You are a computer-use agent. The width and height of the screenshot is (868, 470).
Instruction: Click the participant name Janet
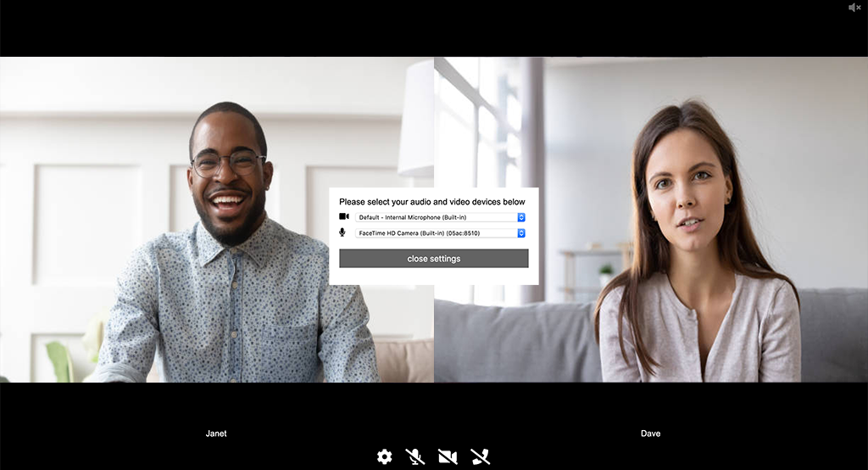pos(216,434)
